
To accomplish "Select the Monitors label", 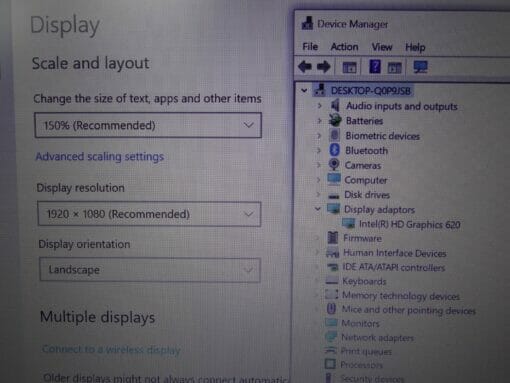I will point(360,323).
